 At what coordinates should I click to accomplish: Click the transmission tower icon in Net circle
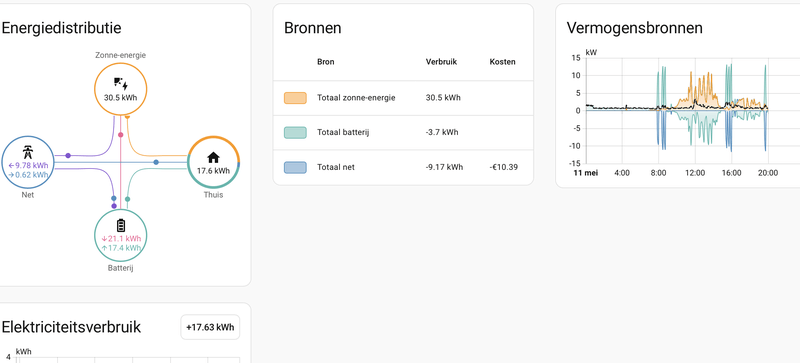pyautogui.click(x=28, y=152)
